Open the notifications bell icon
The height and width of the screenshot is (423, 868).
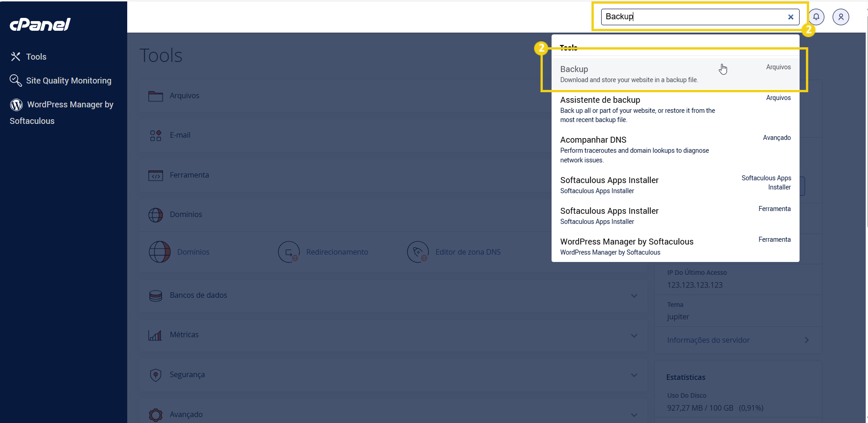(816, 17)
